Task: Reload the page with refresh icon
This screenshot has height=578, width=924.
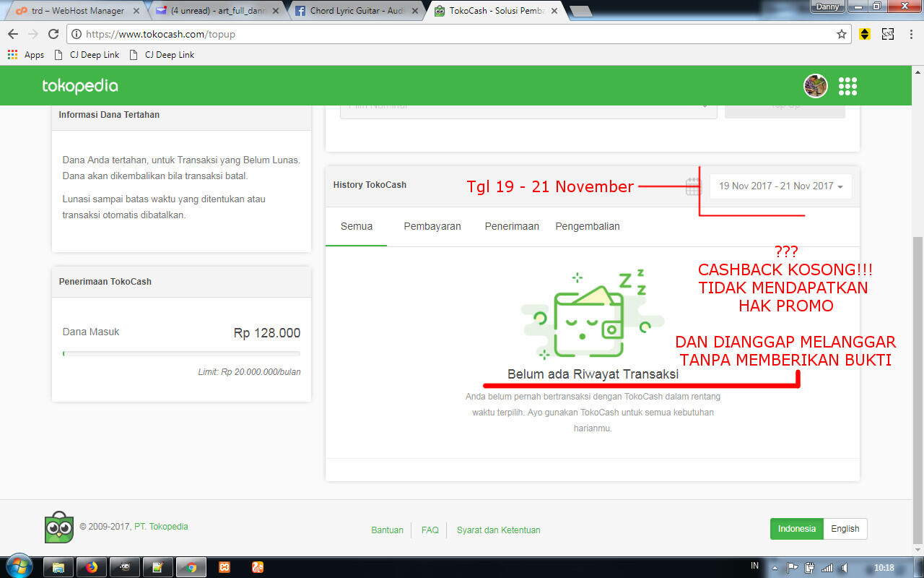Action: [x=53, y=34]
